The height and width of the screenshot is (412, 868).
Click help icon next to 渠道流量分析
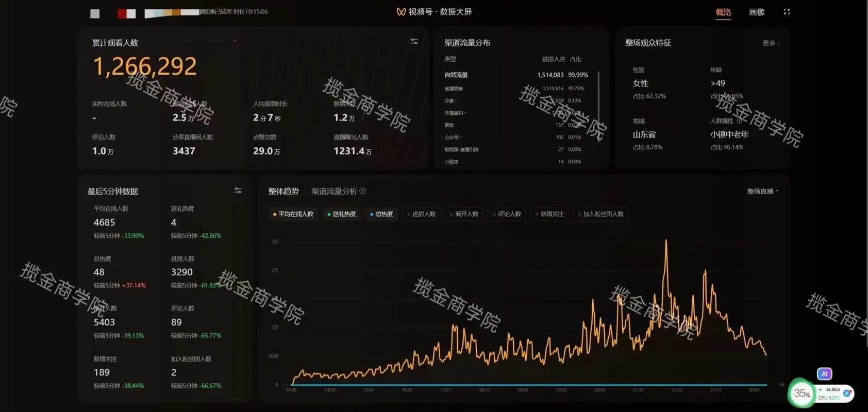pyautogui.click(x=363, y=191)
